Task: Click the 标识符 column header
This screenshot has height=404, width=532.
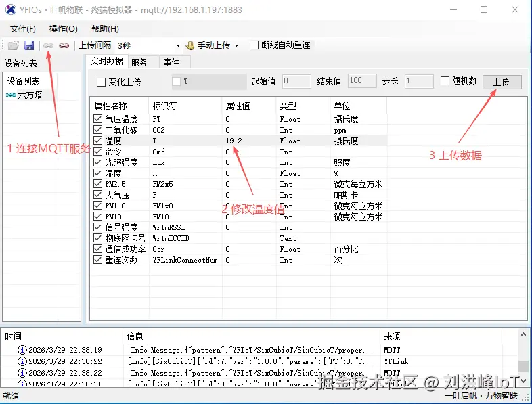Action: (185, 106)
